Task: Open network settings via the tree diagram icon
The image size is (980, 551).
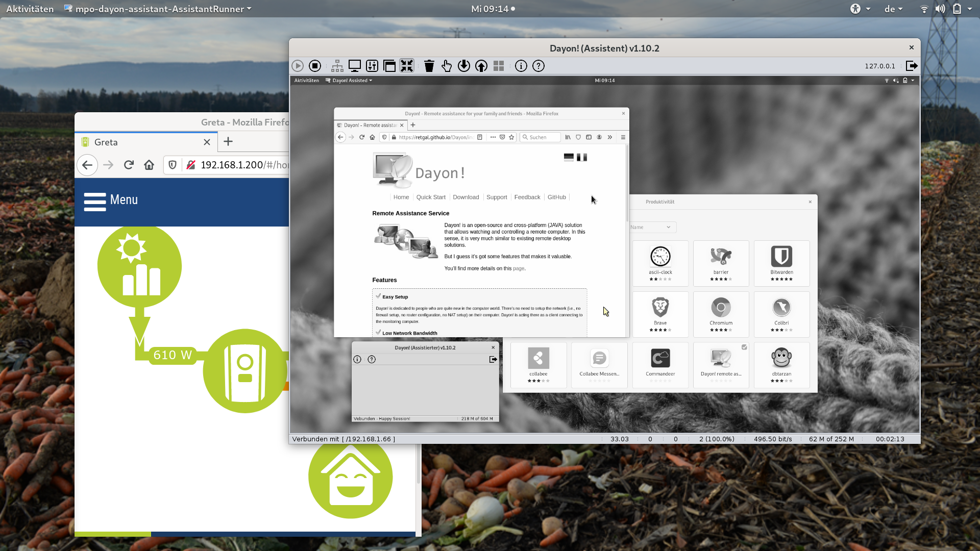Action: 337,66
